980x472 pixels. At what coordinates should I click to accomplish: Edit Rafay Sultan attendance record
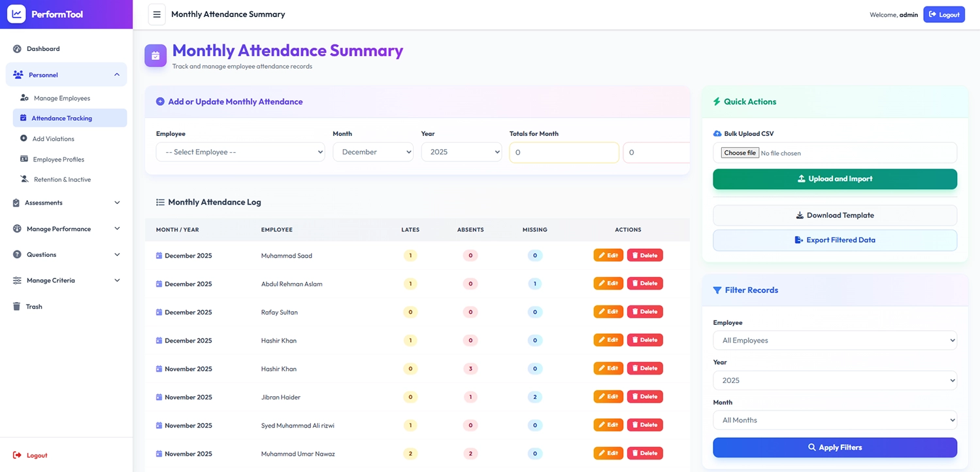608,312
